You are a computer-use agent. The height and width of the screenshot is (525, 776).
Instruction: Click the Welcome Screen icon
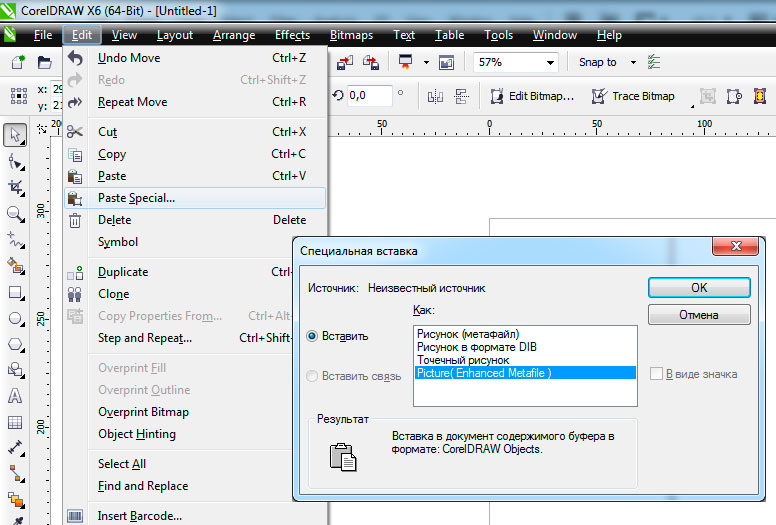coord(446,63)
